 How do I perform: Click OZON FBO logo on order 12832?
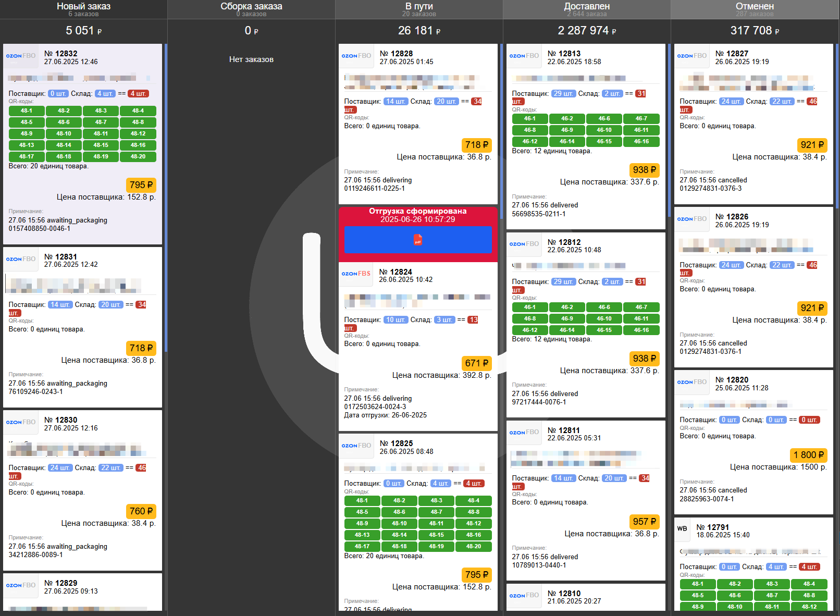point(21,56)
